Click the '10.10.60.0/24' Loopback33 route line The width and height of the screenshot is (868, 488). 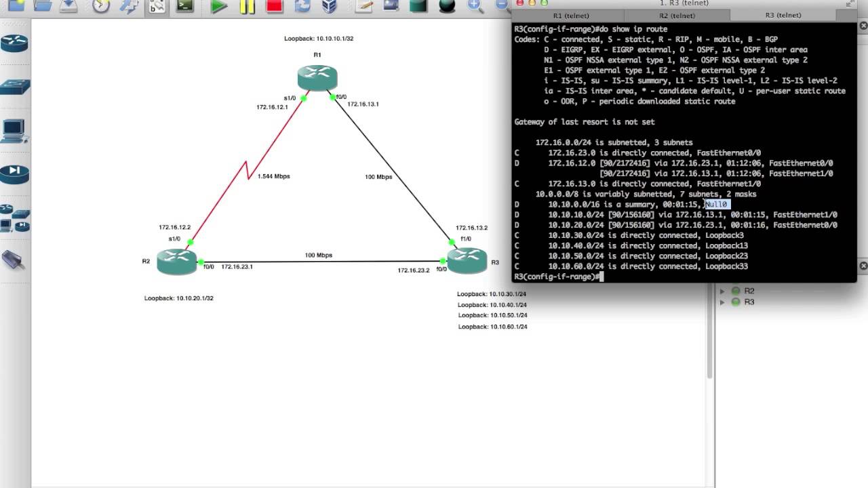631,266
